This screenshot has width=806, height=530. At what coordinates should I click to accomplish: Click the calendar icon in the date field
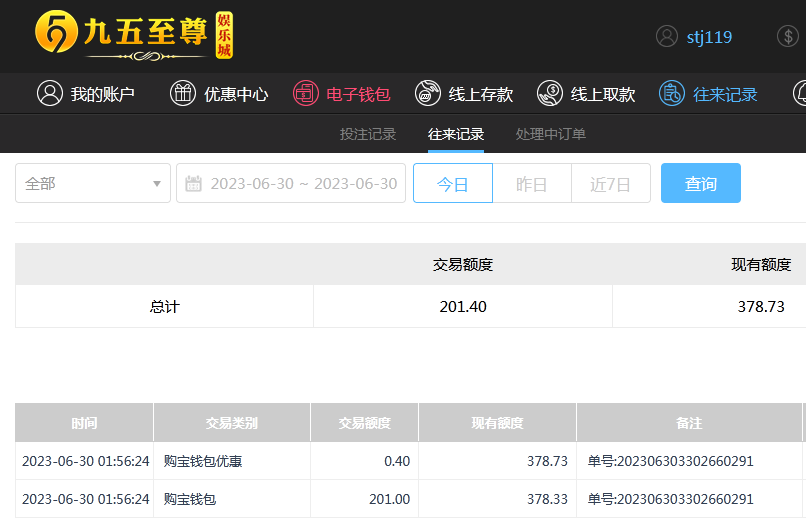[194, 184]
